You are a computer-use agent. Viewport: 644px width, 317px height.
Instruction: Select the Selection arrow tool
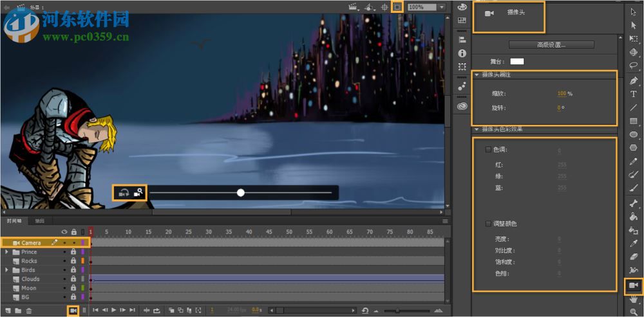633,12
